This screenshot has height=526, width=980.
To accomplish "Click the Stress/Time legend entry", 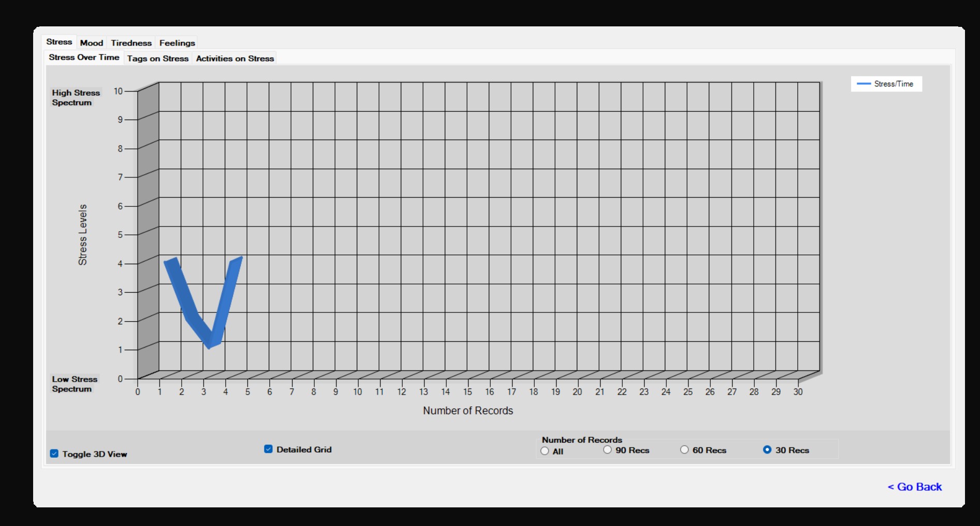I will coord(886,84).
